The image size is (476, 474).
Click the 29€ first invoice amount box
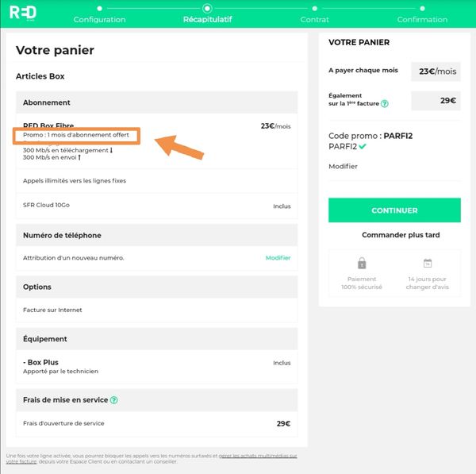(436, 100)
